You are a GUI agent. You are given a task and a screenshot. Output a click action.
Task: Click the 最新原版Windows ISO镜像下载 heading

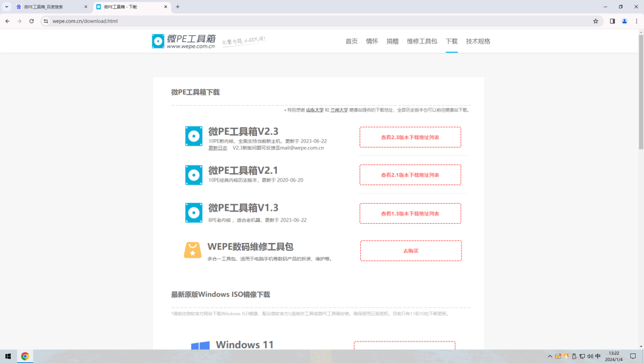[221, 294]
